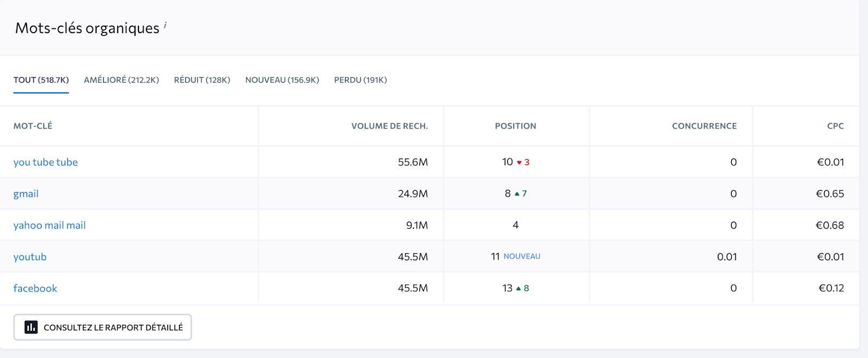Click the CONCURRENCE column header

tap(704, 126)
